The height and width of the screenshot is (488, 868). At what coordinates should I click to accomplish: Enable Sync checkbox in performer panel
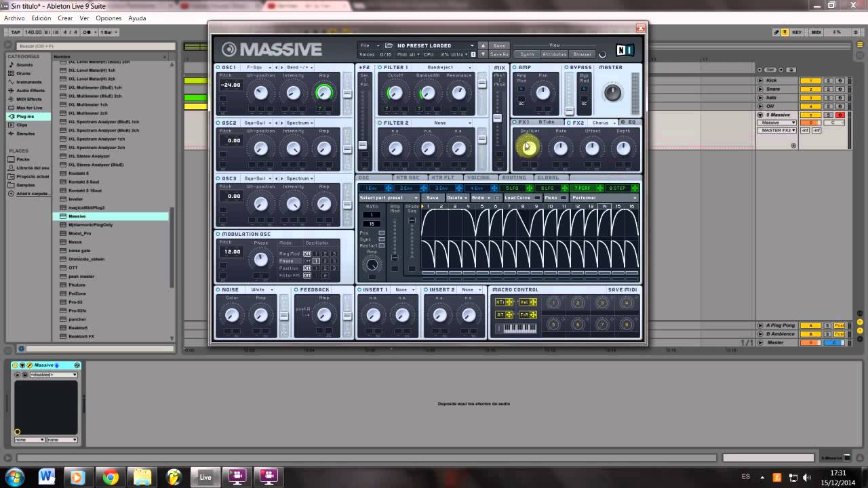point(382,239)
